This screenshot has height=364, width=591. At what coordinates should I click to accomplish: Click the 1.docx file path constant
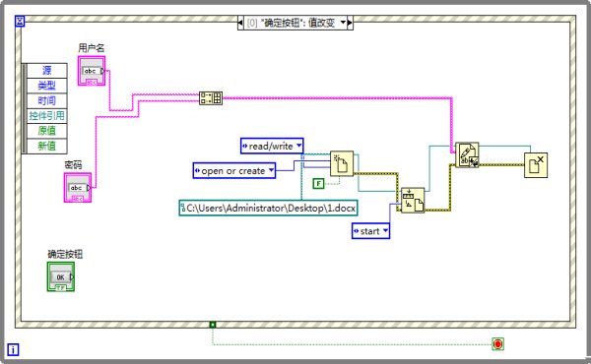pos(268,208)
